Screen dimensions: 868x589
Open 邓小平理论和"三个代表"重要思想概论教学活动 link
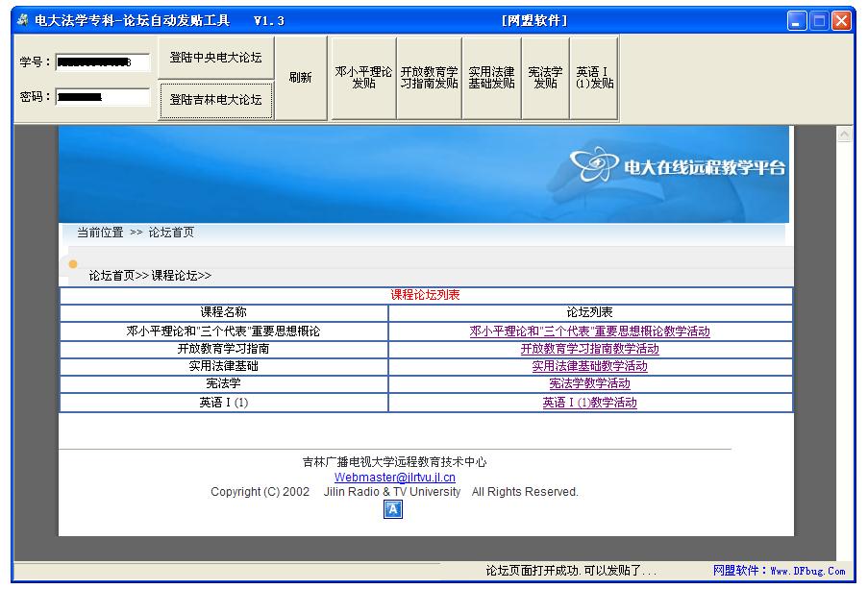click(x=589, y=331)
